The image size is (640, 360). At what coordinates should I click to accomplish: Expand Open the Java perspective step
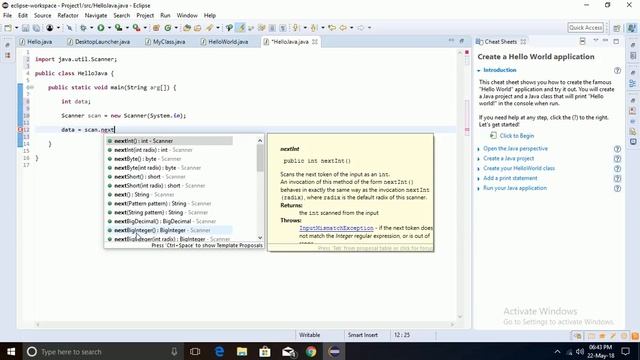click(479, 149)
